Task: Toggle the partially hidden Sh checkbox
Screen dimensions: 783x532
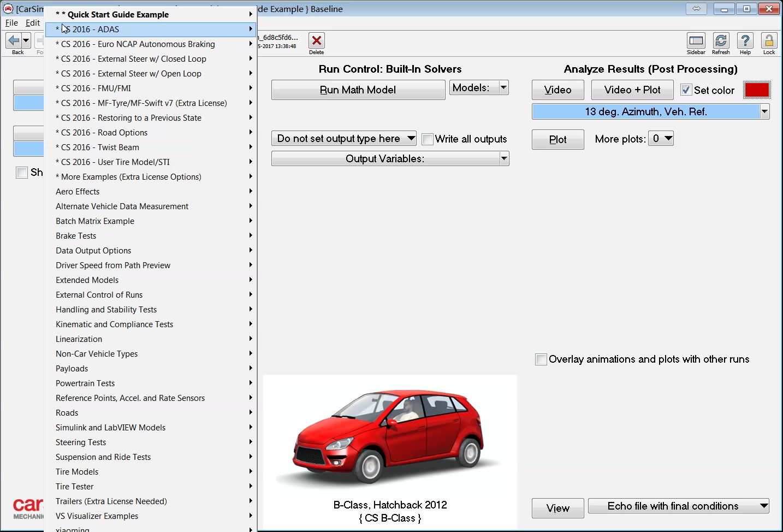Action: click(x=22, y=173)
